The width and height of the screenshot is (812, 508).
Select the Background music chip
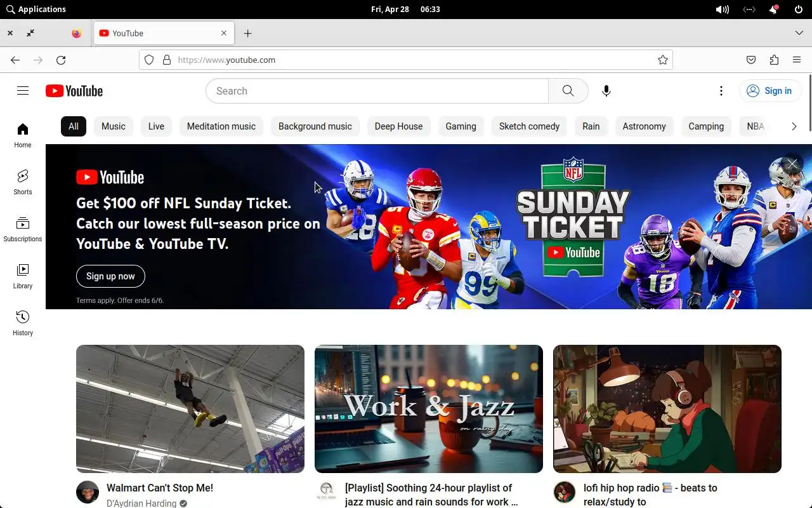tap(315, 126)
